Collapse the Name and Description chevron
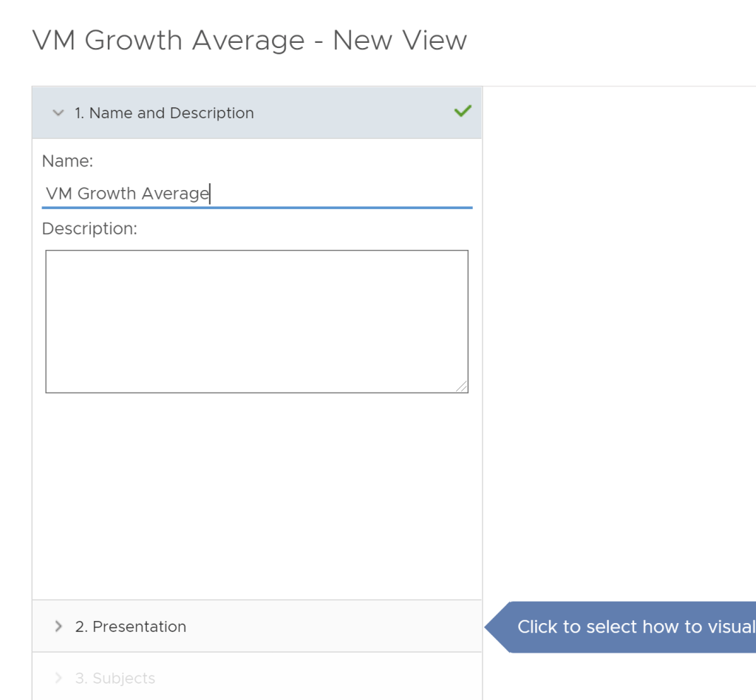The image size is (756, 700). tap(58, 113)
